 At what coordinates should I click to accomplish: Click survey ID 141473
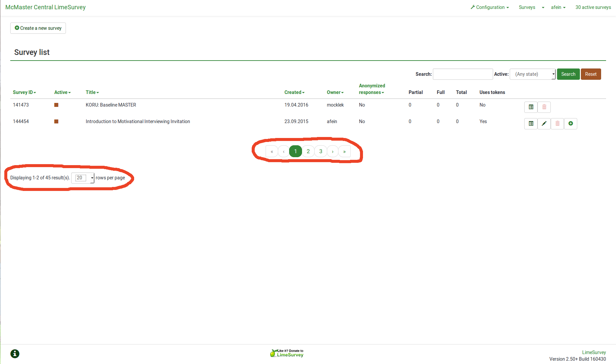(21, 105)
